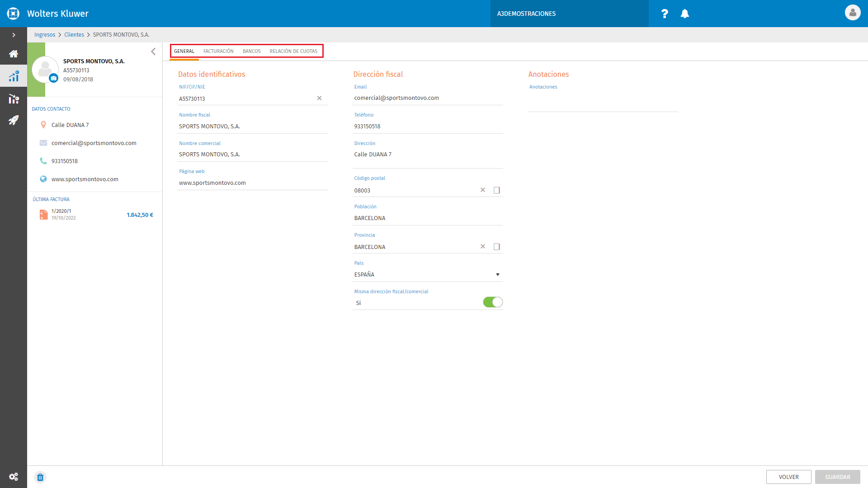Click the Teléfono input field
The height and width of the screenshot is (488, 868).
428,126
